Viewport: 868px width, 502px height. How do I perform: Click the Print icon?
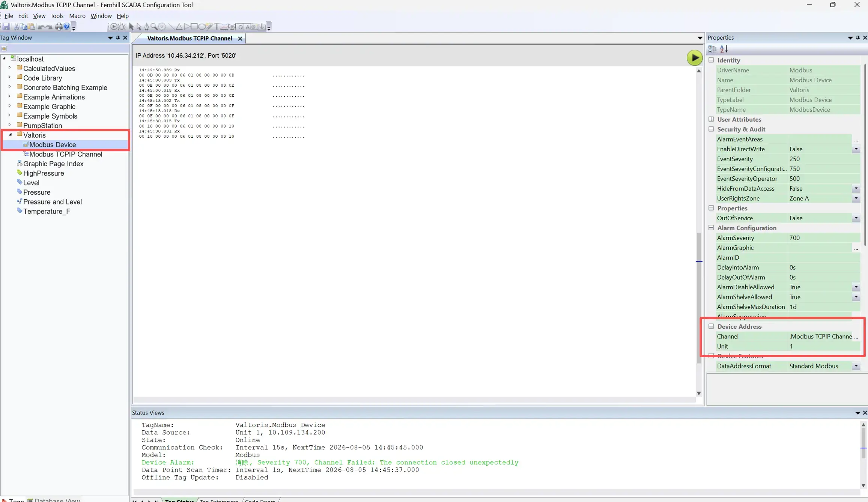(x=59, y=27)
